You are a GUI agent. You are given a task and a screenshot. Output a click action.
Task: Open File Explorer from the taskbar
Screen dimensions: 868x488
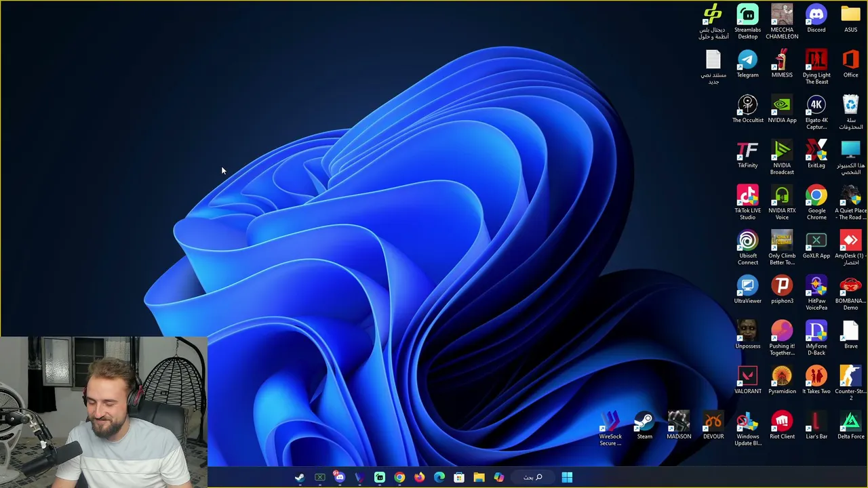point(479,477)
